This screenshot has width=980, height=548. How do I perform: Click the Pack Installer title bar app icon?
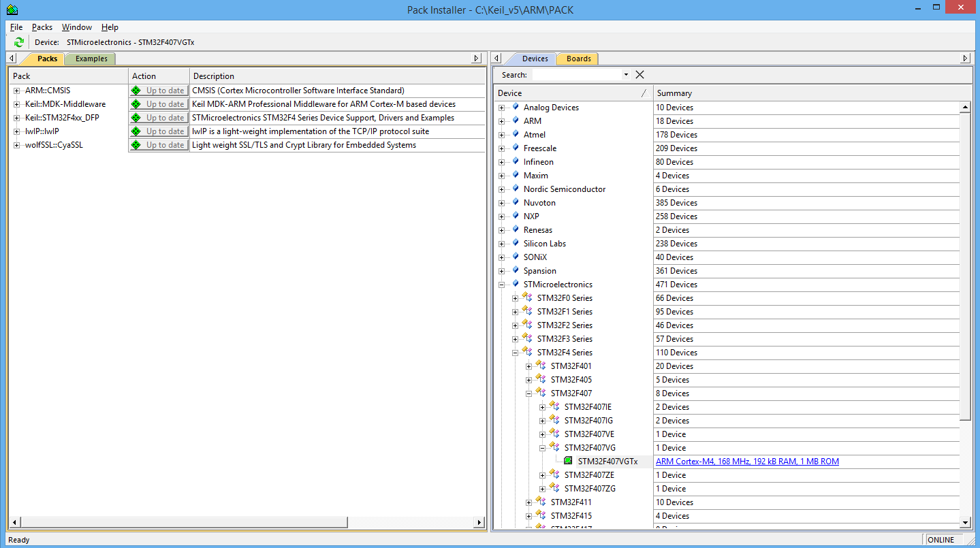12,10
